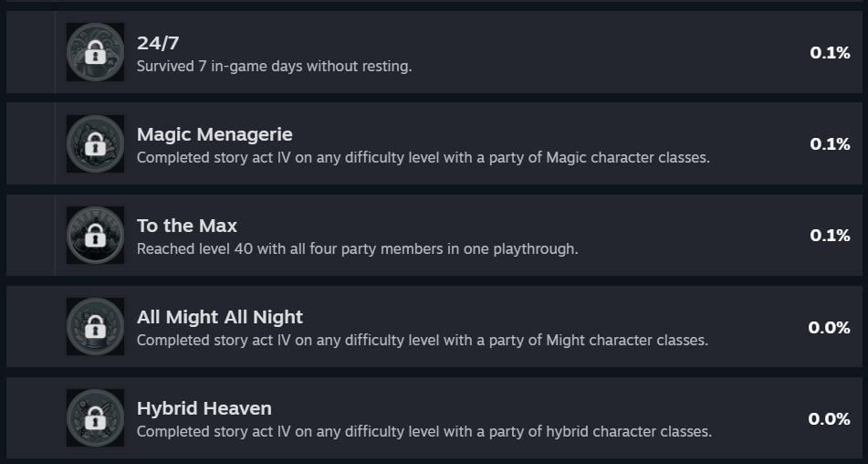Click the locked To the Max achievement icon
Viewport: 868px width, 464px height.
[x=95, y=235]
